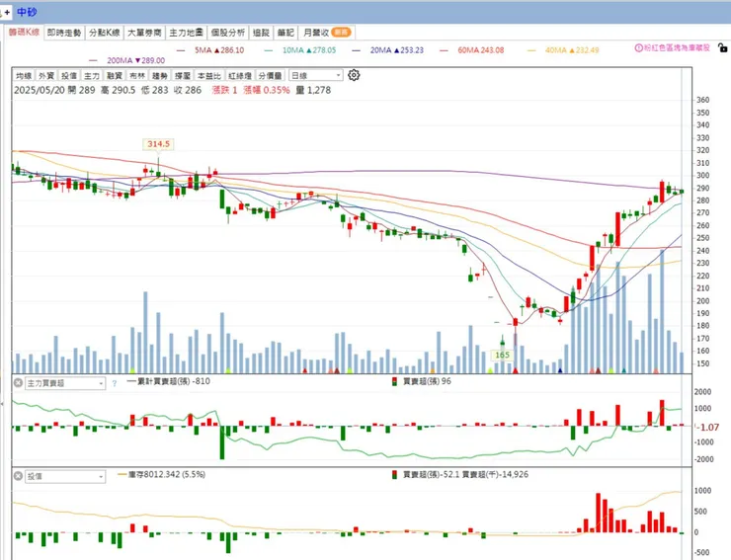Click the 10MA 278.05 legend entry
The height and width of the screenshot is (560, 731).
click(x=300, y=50)
